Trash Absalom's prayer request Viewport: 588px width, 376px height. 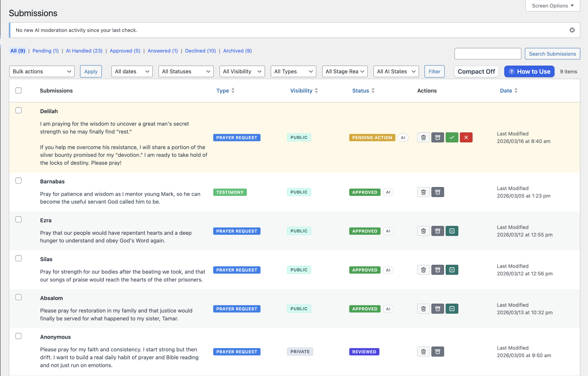click(423, 309)
